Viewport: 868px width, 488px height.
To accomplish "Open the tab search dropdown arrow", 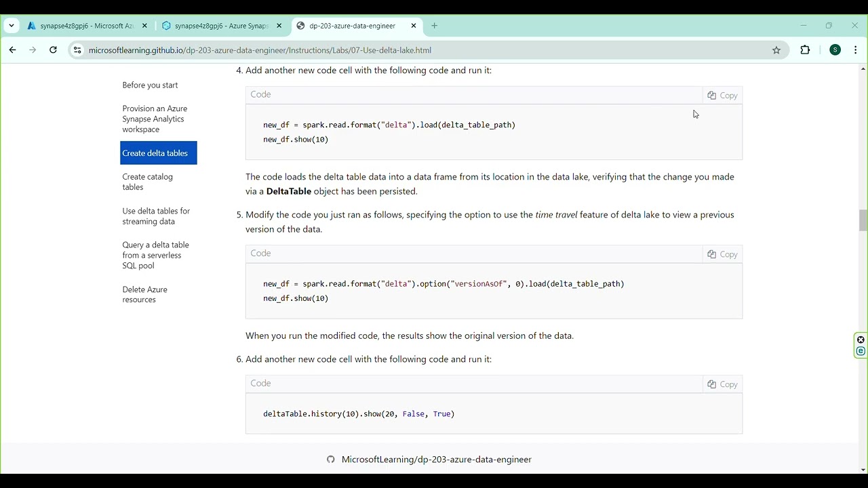I will (x=12, y=26).
